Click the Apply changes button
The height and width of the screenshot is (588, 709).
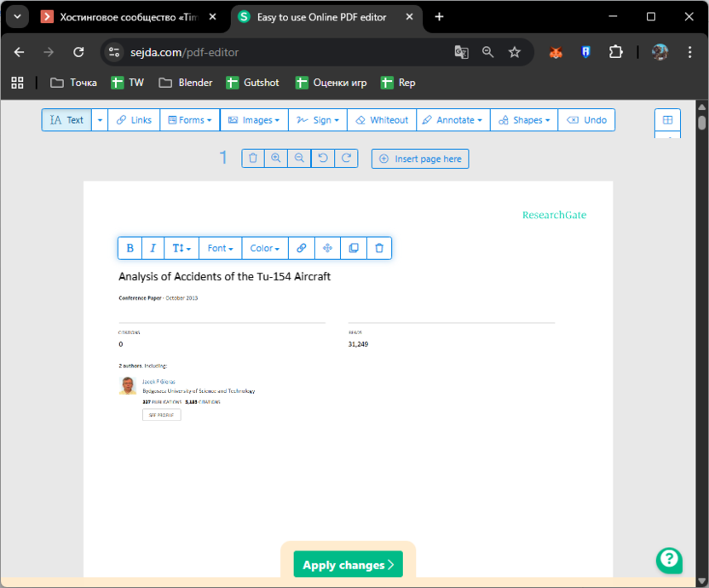(349, 564)
